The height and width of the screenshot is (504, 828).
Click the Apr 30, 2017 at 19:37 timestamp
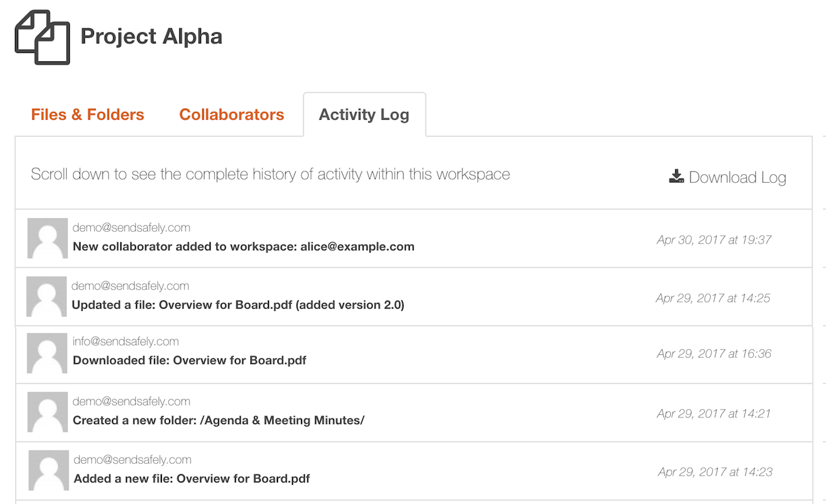click(x=714, y=240)
